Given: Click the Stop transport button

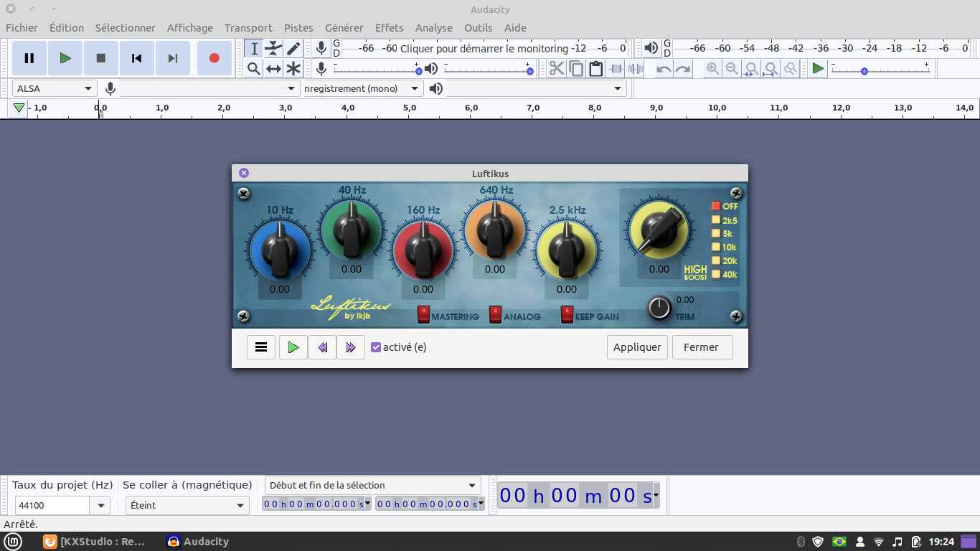Looking at the screenshot, I should coord(101,58).
